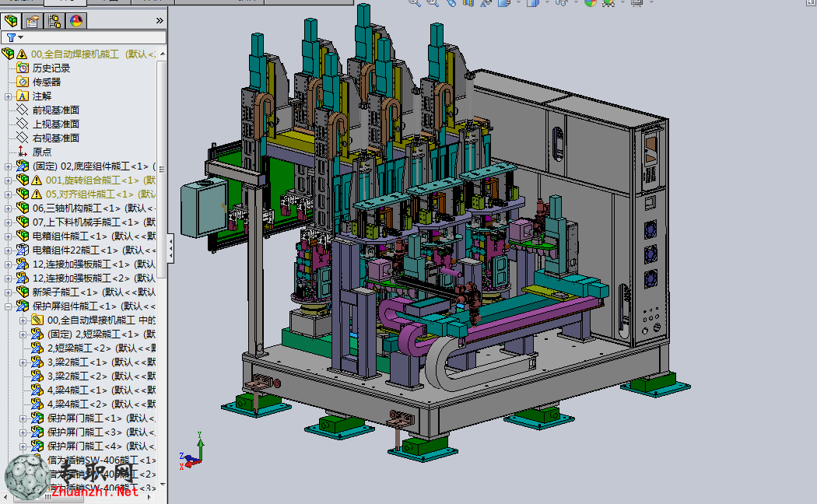Show more panel tabs via double chevron
The image size is (817, 504).
pyautogui.click(x=160, y=21)
